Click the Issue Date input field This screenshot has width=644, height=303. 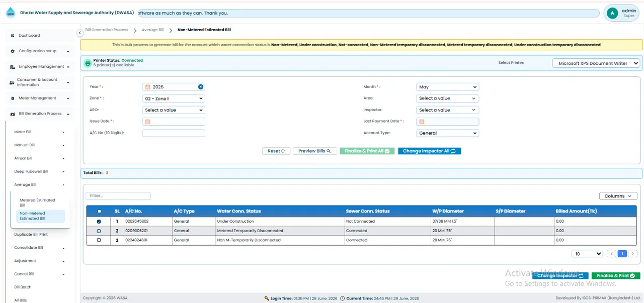click(174, 122)
